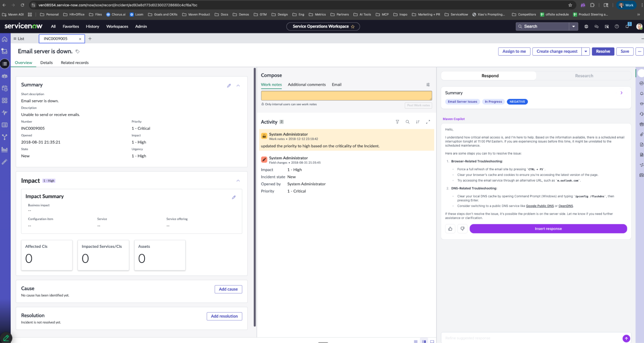Click the Insert response button
Viewport: 644px width, 343px height.
pyautogui.click(x=548, y=229)
